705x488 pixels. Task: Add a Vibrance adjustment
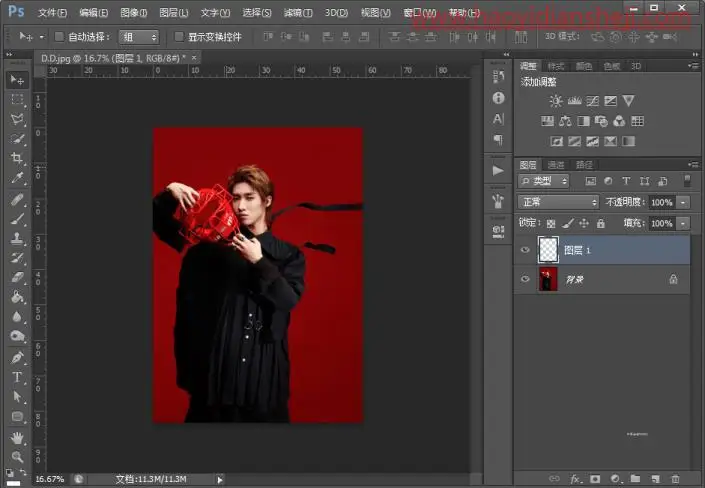tap(628, 101)
